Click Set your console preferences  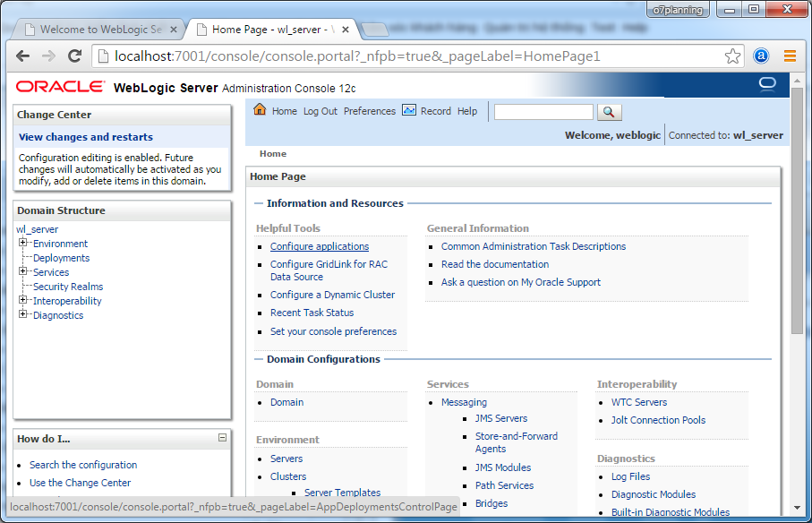pos(334,331)
